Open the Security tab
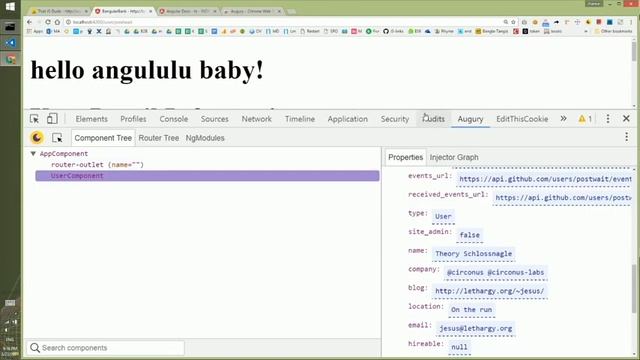This screenshot has height=360, width=640. [395, 119]
